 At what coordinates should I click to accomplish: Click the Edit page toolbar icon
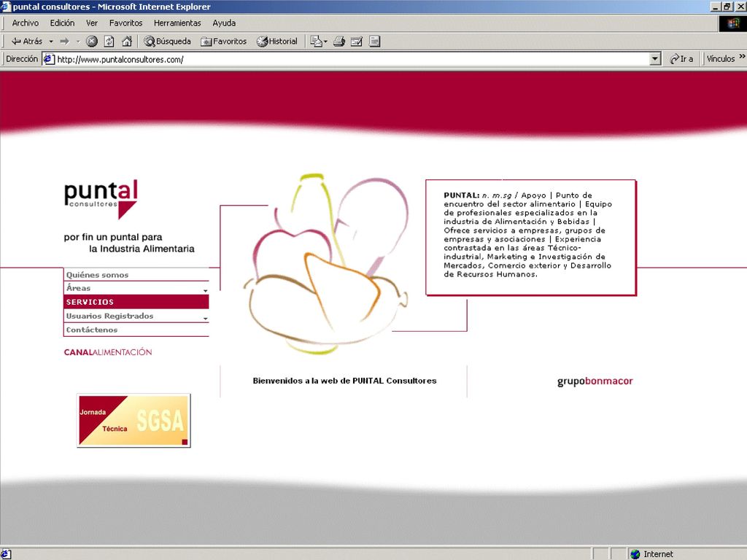[356, 42]
